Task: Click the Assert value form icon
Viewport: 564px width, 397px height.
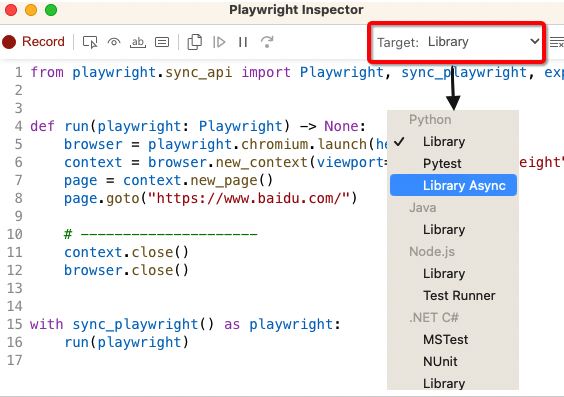Action: coord(162,42)
